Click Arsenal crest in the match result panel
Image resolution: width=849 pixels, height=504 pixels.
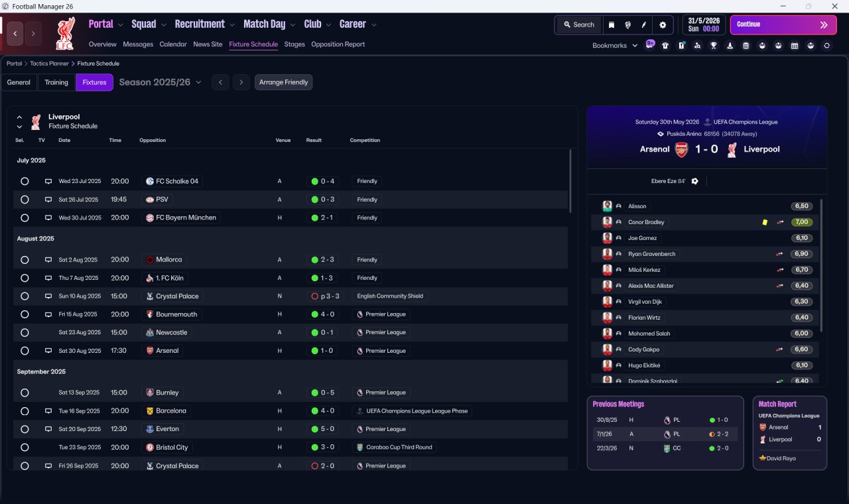pos(681,149)
